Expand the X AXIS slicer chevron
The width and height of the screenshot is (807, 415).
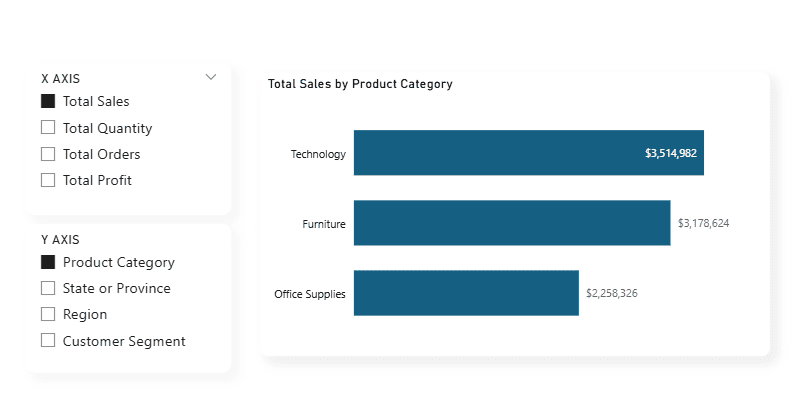point(211,77)
